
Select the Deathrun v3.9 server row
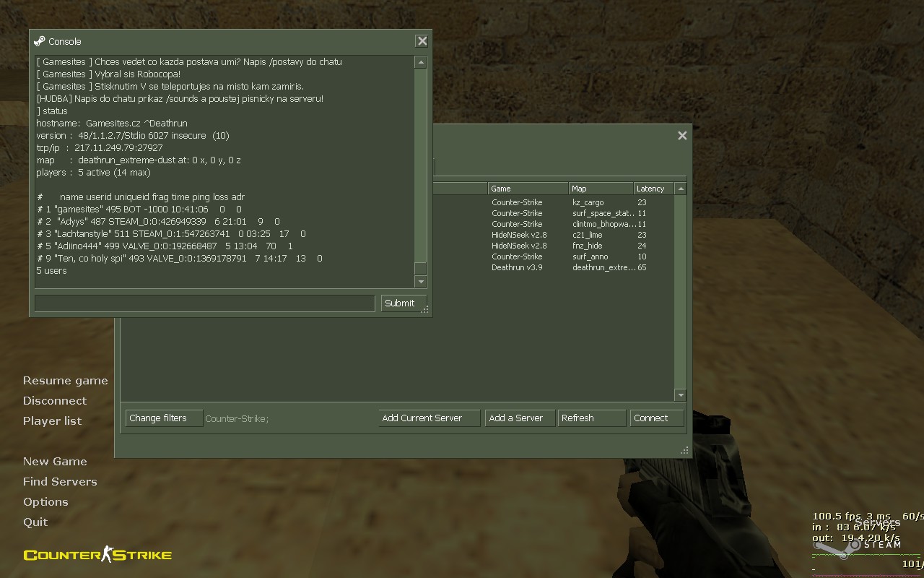pos(553,267)
